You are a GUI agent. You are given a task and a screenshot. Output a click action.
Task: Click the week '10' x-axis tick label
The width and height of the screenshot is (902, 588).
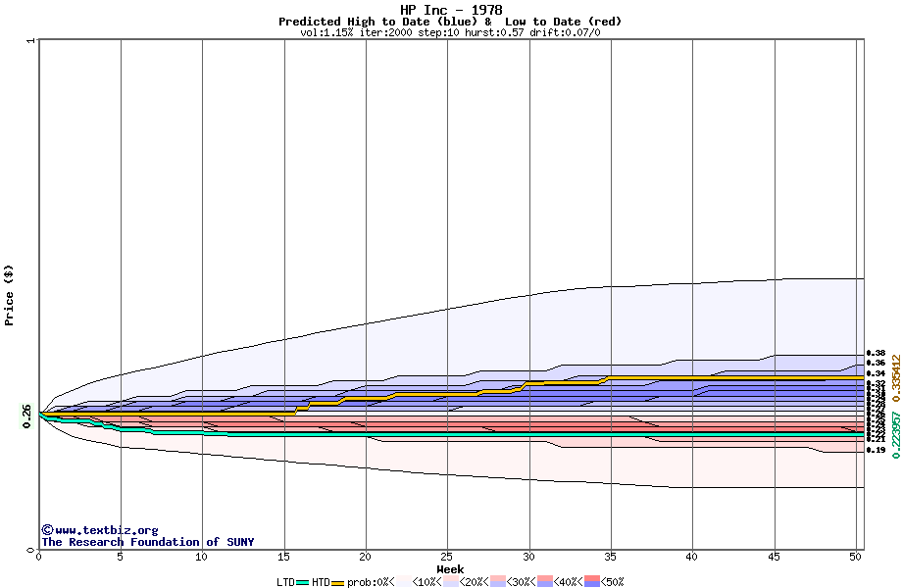click(201, 557)
